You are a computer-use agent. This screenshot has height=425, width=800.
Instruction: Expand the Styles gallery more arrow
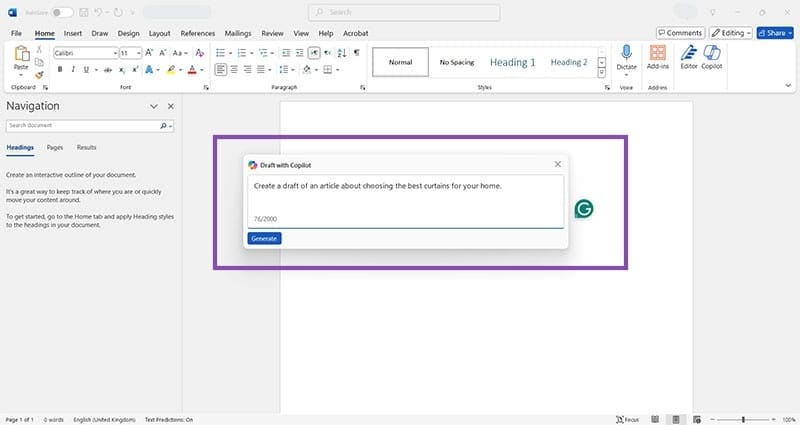602,72
